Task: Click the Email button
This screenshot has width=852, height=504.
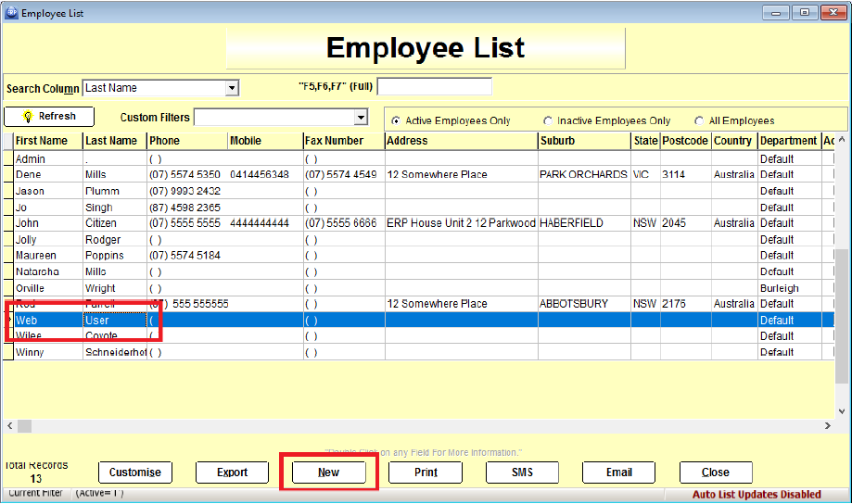Action: pyautogui.click(x=619, y=472)
